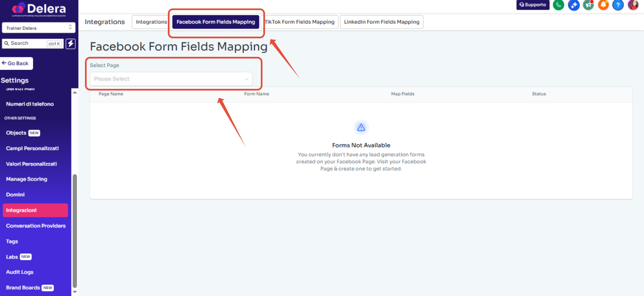Open Conversation Providers settings
Image resolution: width=644 pixels, height=296 pixels.
tap(35, 226)
